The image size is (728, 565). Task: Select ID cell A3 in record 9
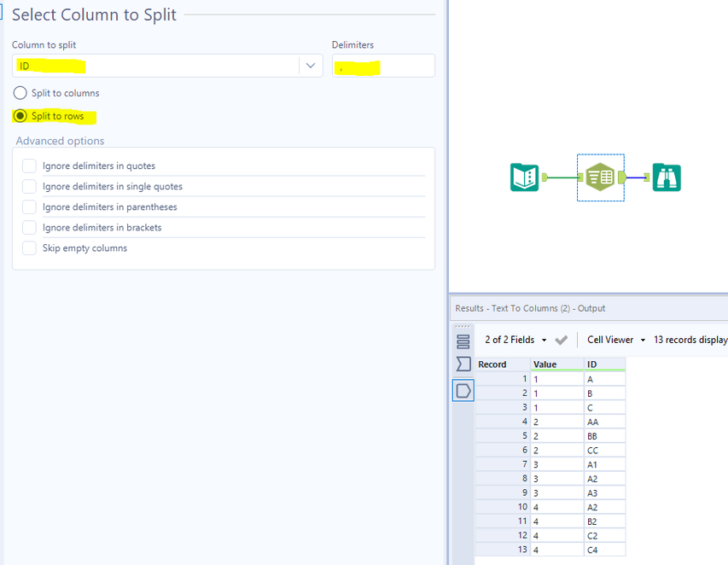[604, 493]
